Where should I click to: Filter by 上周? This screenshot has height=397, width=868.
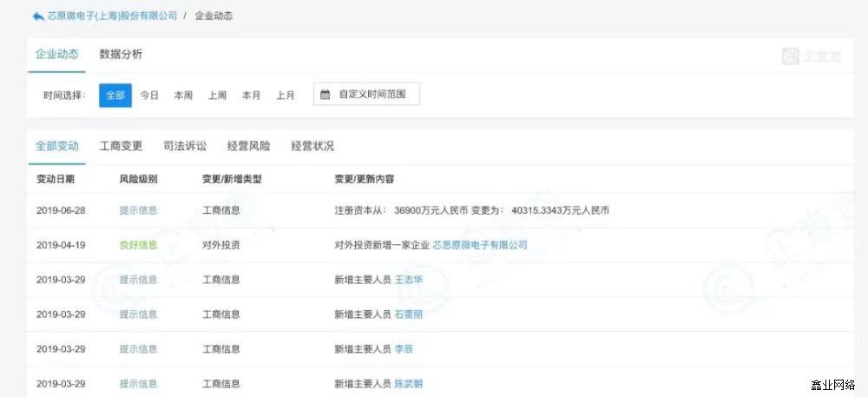click(217, 96)
